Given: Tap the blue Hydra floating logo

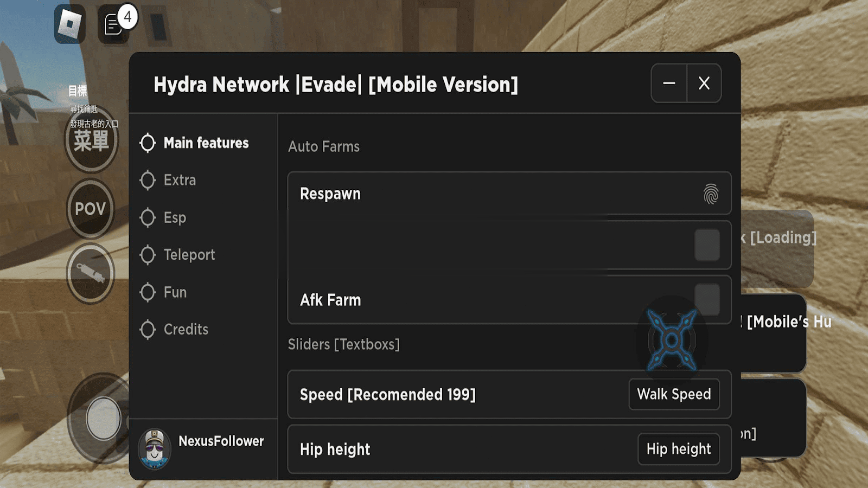Looking at the screenshot, I should pyautogui.click(x=672, y=340).
